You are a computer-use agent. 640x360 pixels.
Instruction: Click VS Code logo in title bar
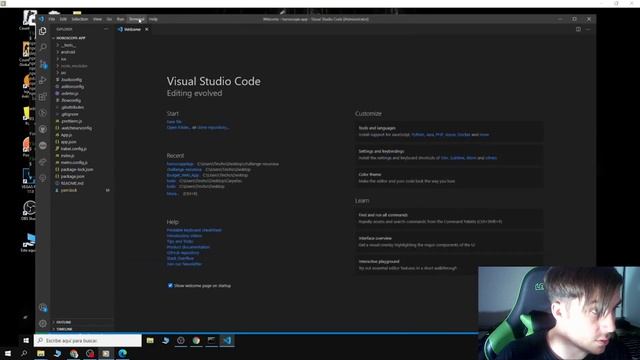point(42,19)
